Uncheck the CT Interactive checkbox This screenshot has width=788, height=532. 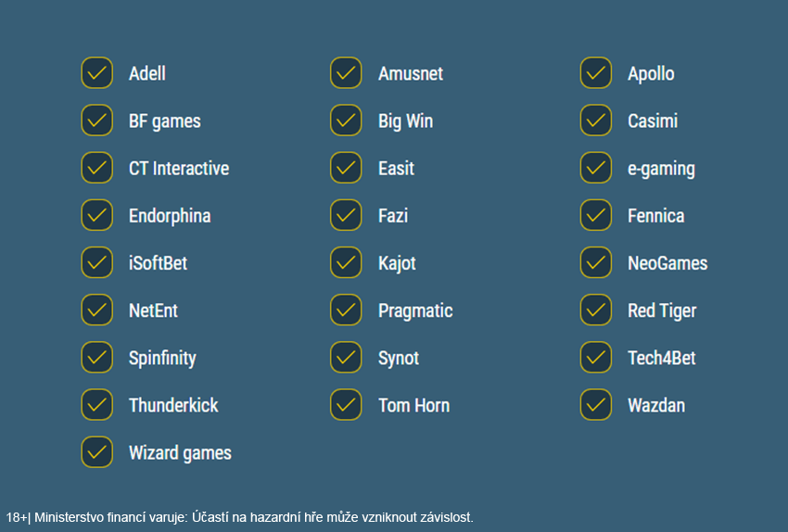click(96, 168)
